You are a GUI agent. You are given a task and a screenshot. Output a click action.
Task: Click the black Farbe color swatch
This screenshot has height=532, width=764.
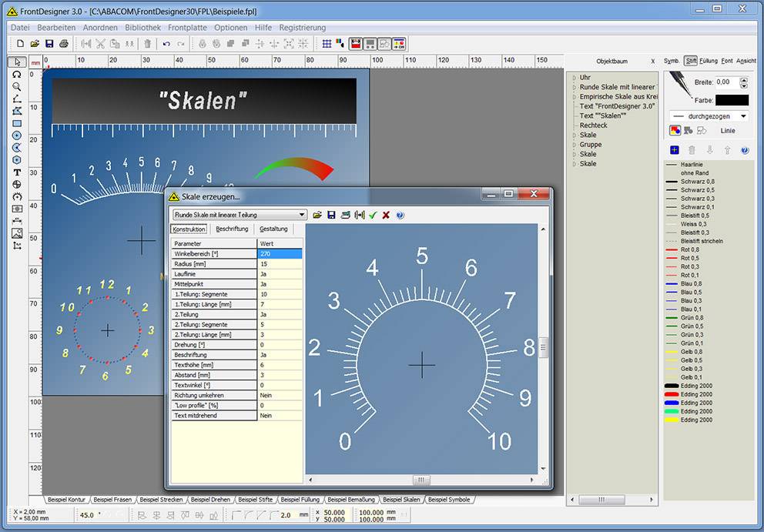click(x=731, y=100)
